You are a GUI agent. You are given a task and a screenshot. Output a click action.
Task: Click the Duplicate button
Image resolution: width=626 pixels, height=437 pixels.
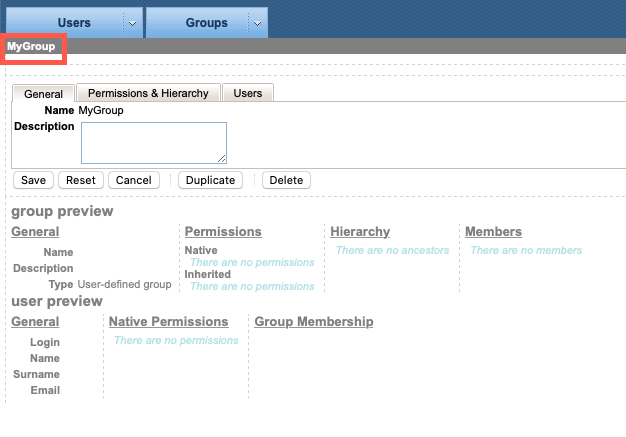(x=210, y=180)
